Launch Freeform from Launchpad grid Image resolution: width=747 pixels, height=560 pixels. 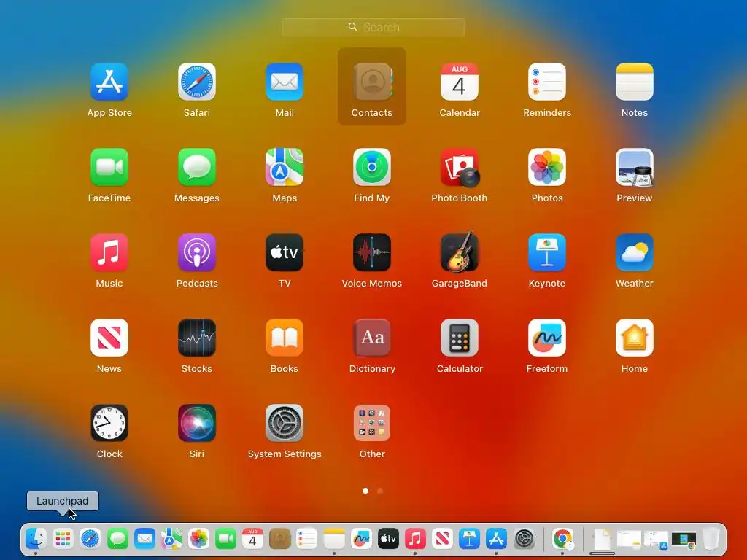pos(547,338)
